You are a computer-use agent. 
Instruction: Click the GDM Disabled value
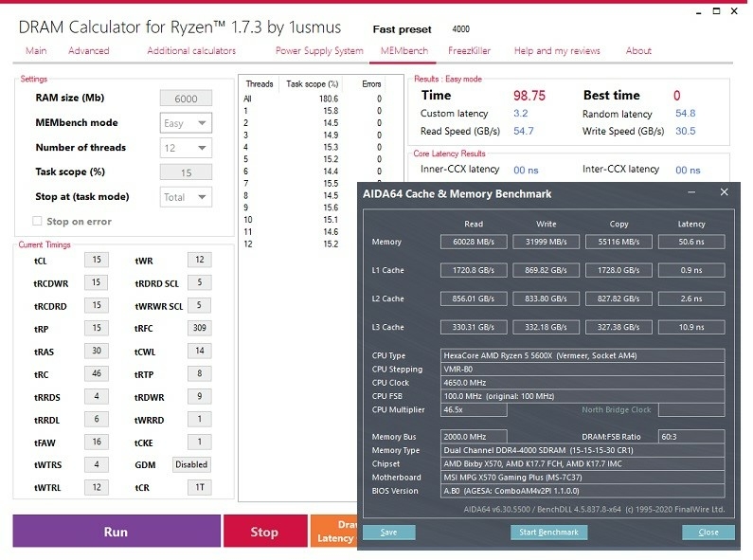(191, 464)
